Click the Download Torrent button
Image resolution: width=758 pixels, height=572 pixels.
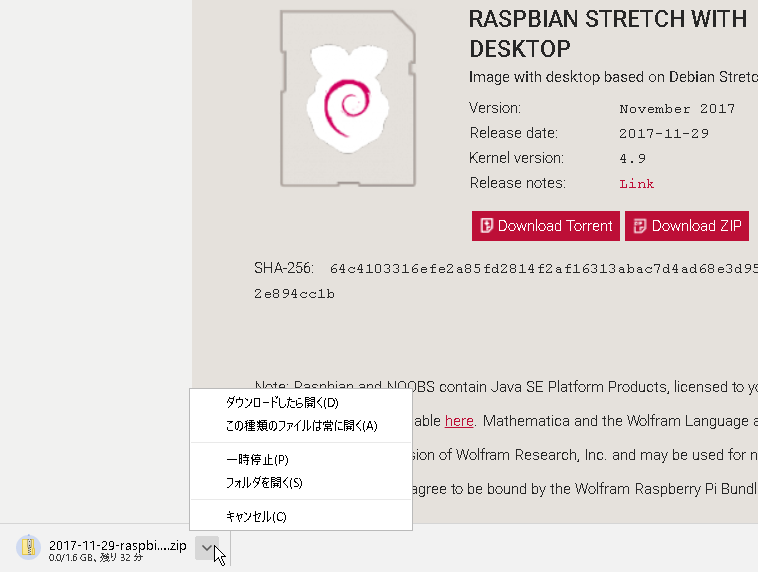545,226
